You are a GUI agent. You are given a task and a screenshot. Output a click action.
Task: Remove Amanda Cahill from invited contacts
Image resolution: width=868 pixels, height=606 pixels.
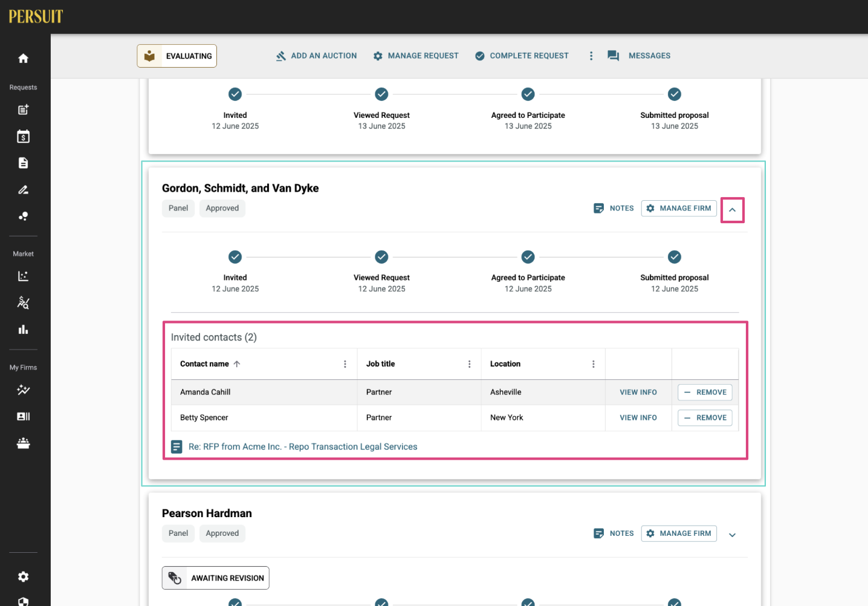(705, 393)
